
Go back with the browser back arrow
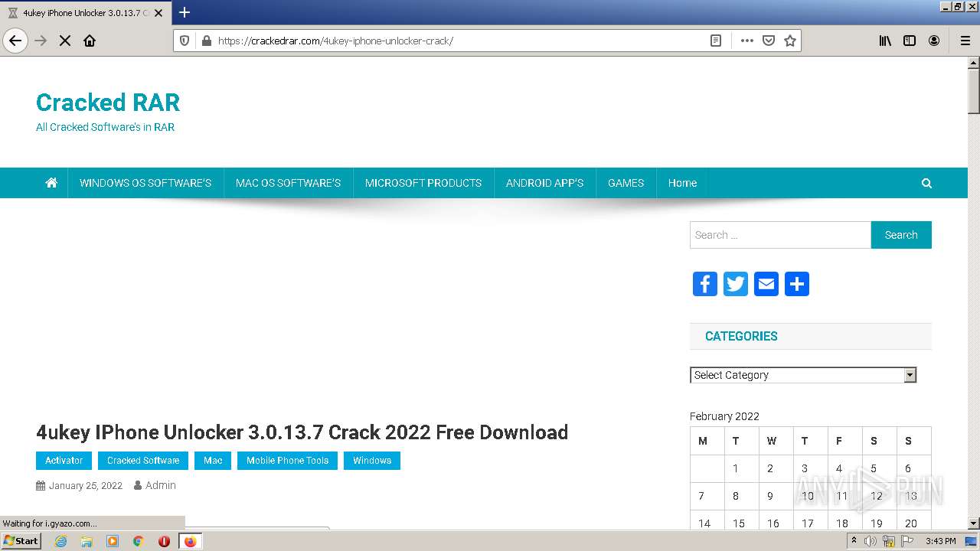[15, 41]
